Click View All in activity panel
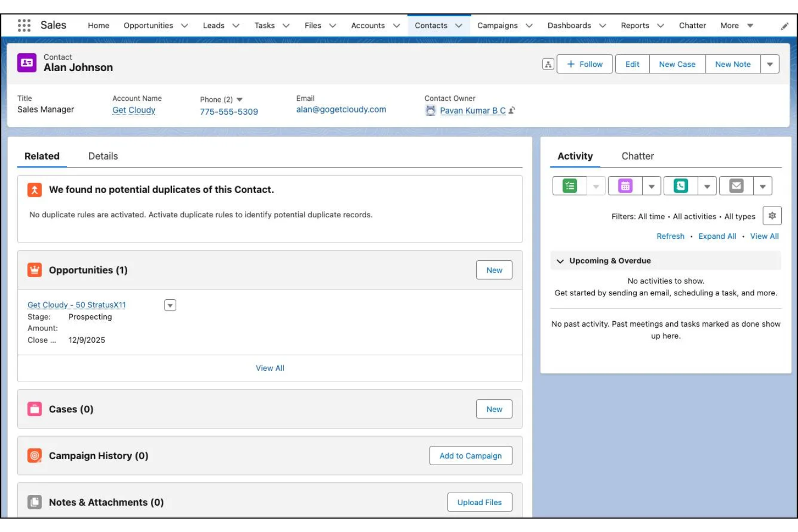798x532 pixels. pos(764,236)
